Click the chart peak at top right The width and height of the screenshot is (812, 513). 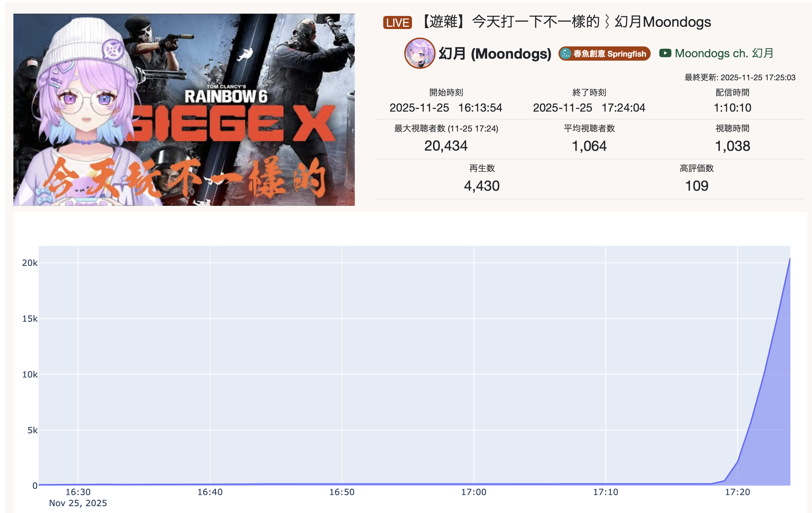[x=790, y=259]
